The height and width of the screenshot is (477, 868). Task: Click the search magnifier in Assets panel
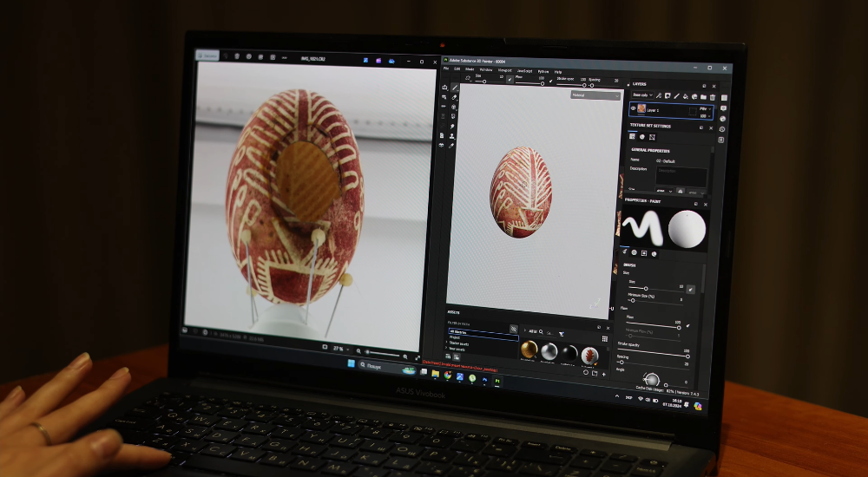[x=541, y=332]
